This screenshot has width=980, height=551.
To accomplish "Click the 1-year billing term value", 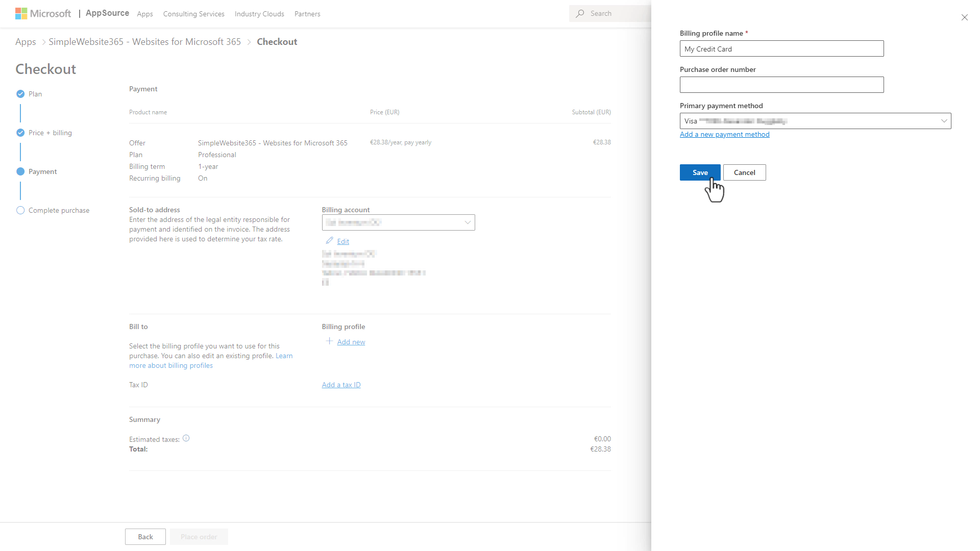I will pyautogui.click(x=208, y=166).
